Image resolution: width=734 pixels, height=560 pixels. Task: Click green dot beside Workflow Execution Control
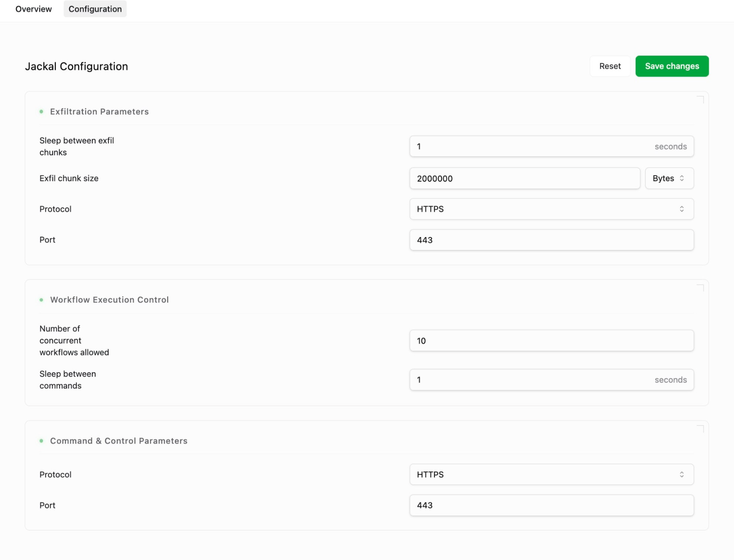41,300
